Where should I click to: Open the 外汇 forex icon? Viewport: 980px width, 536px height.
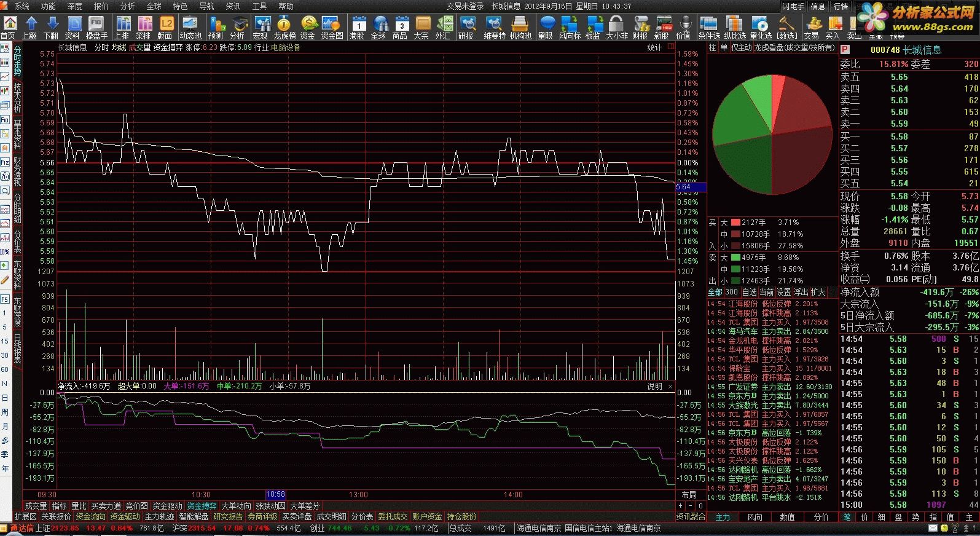[443, 28]
